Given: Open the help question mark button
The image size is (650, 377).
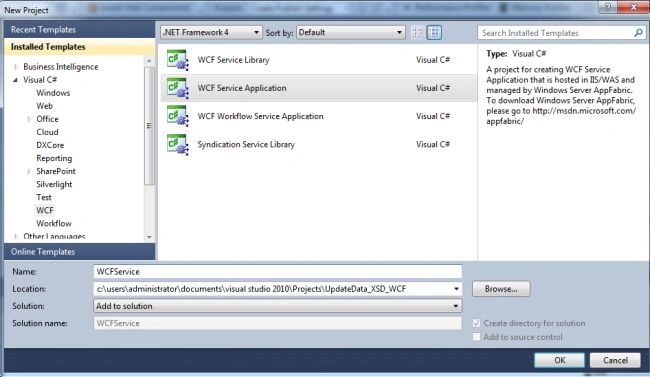Looking at the screenshot, I should pyautogui.click(x=608, y=7).
